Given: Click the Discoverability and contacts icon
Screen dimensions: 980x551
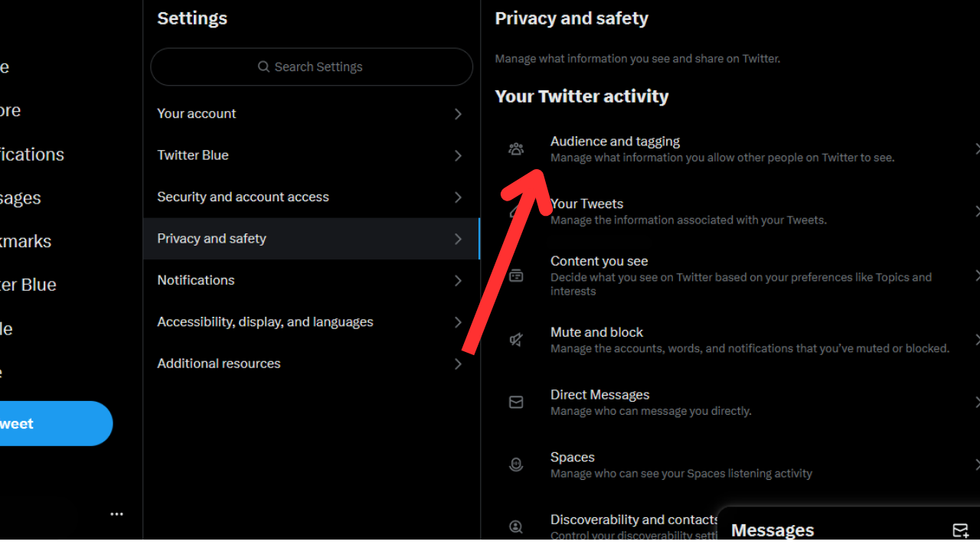Looking at the screenshot, I should pos(516,527).
